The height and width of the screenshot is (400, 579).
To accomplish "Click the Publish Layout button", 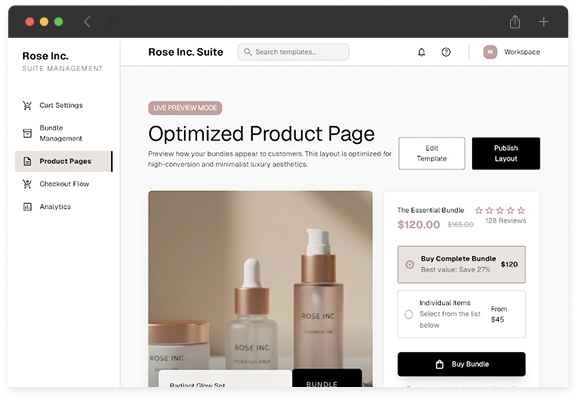I will coord(506,153).
